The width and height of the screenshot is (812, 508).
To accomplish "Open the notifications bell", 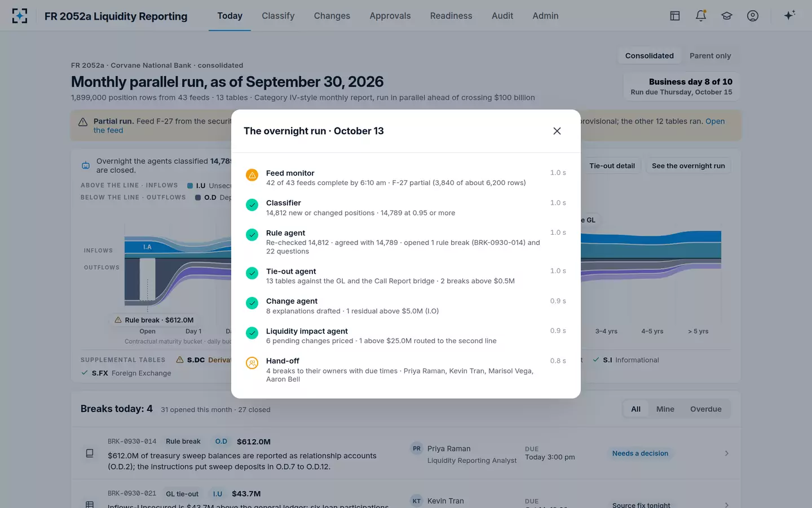I will pos(701,16).
